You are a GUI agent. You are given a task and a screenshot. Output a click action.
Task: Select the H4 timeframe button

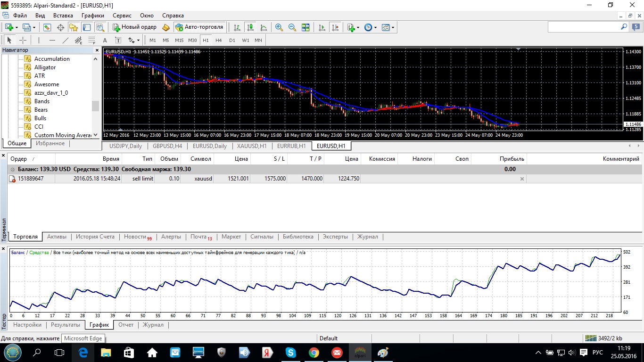click(x=219, y=40)
